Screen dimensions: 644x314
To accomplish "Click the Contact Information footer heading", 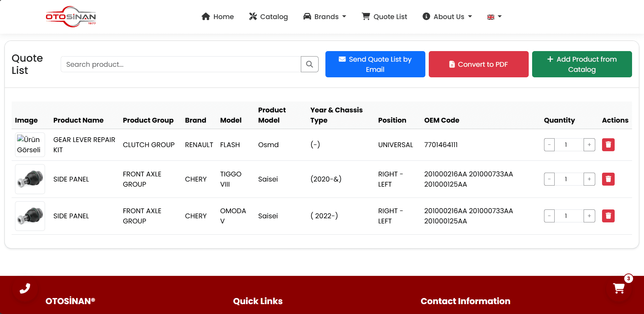I will [x=465, y=301].
